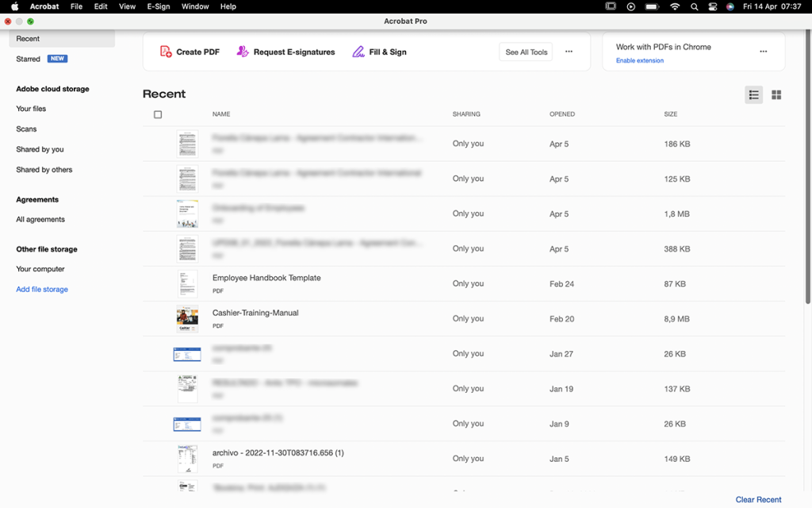Open All agreements in sidebar
812x508 pixels.
(x=40, y=219)
